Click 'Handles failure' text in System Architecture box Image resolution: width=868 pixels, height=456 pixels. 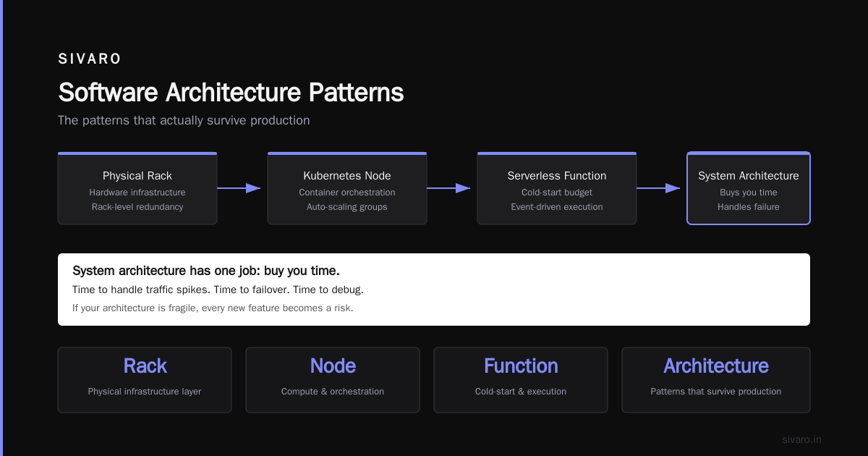(x=749, y=207)
